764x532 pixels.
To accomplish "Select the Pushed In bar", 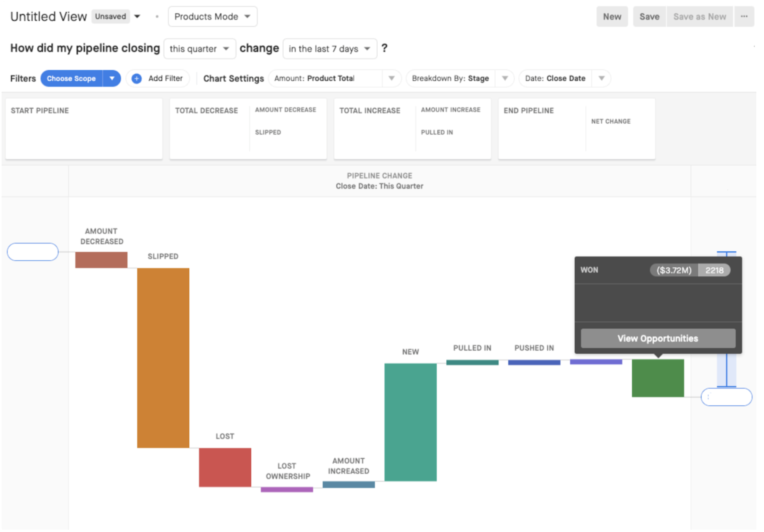I will [x=534, y=362].
